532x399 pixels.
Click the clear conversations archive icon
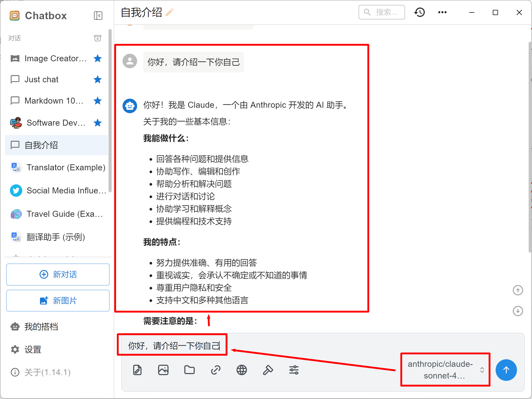pyautogui.click(x=98, y=38)
